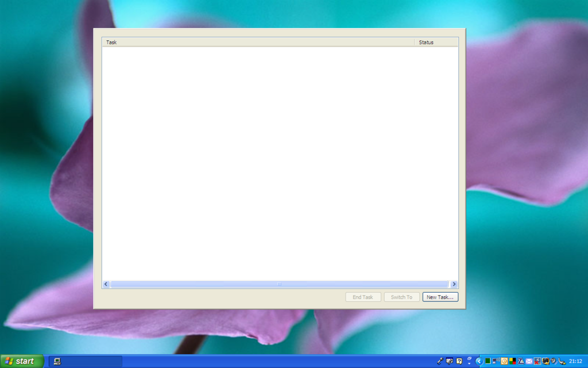Click the disabled Switch To button
588x368 pixels.
401,297
